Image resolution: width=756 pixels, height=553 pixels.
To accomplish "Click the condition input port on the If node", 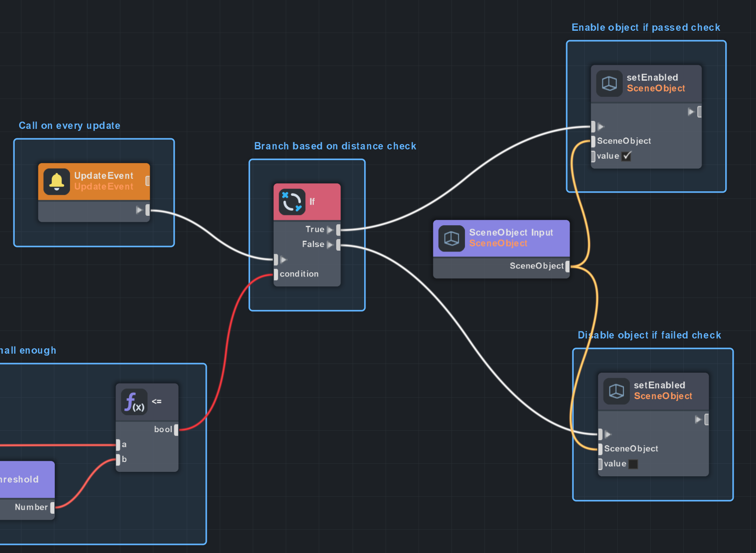I will coord(276,274).
